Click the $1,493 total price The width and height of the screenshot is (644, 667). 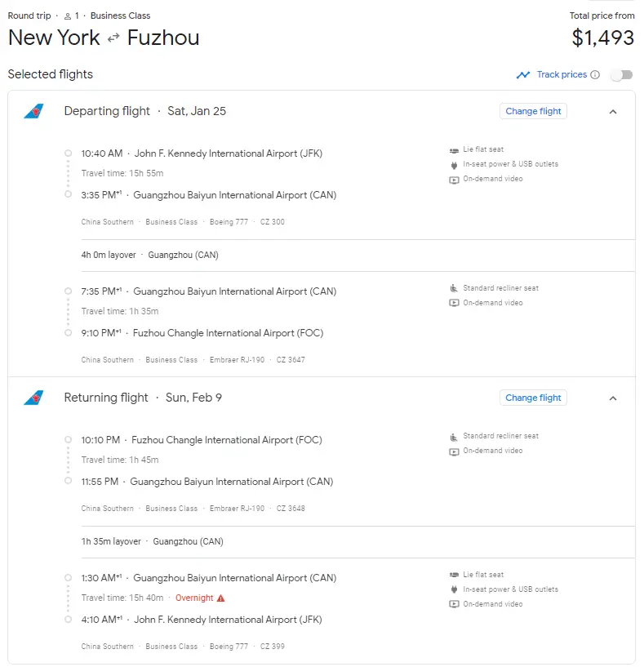(602, 38)
